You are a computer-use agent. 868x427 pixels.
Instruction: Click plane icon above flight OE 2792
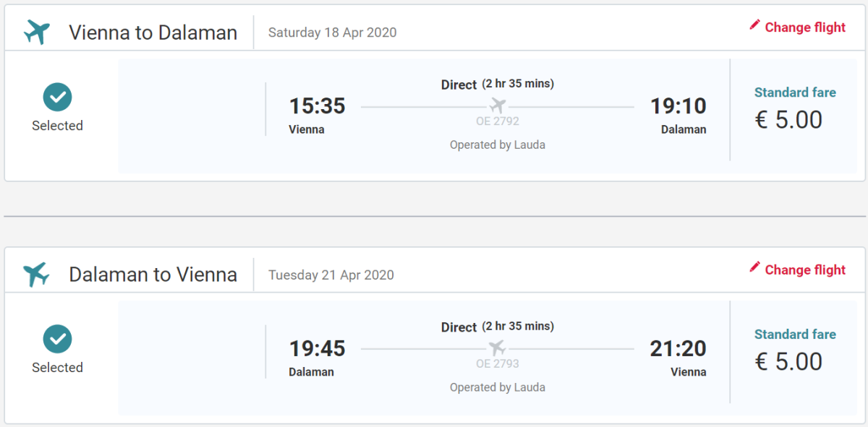(498, 105)
